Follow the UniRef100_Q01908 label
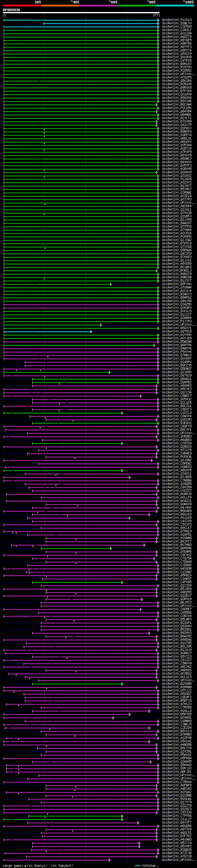This screenshot has width=197, height=868. pos(177,57)
